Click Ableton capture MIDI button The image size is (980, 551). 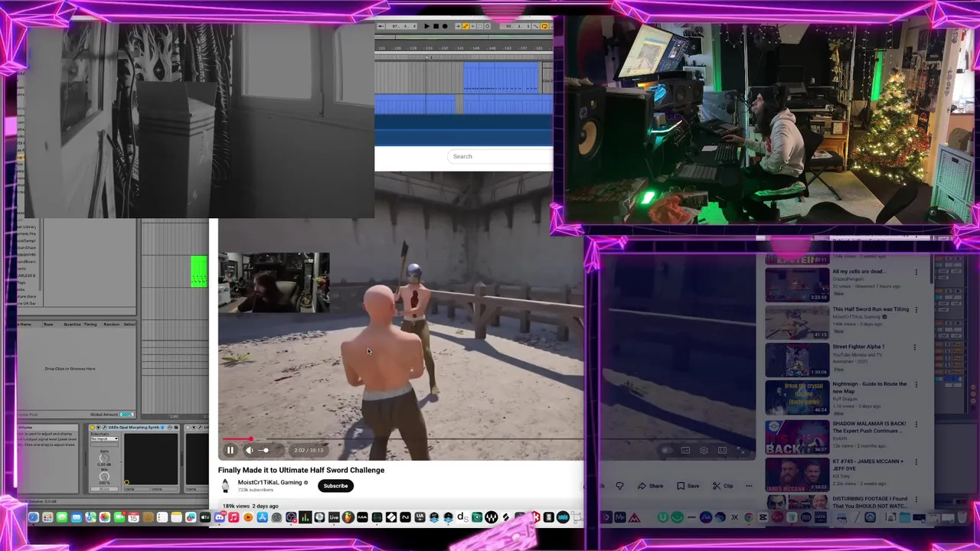(x=479, y=26)
